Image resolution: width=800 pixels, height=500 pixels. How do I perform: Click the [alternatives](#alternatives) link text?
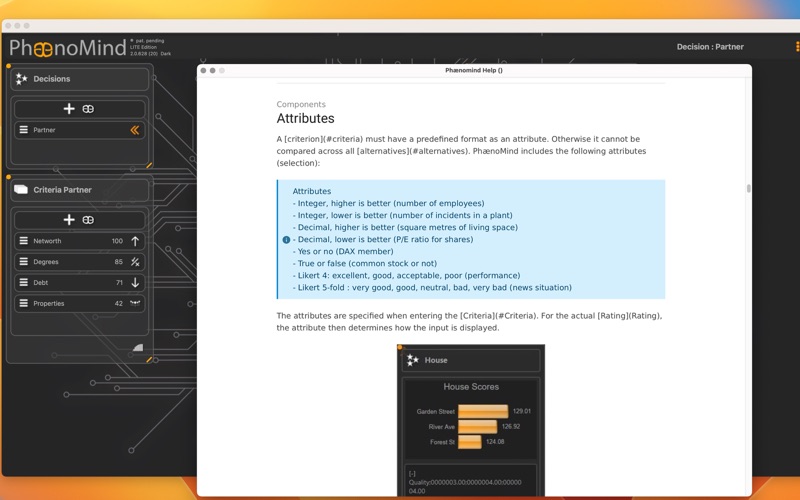tap(413, 151)
